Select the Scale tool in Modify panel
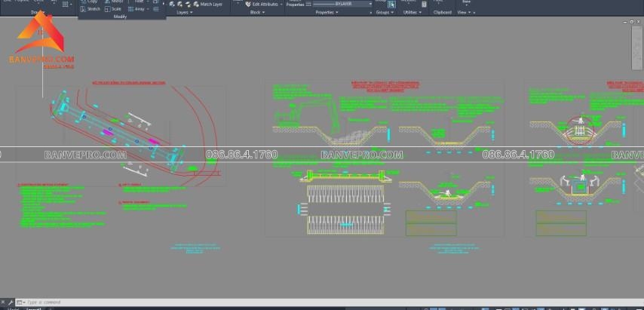644x310 pixels. (113, 8)
